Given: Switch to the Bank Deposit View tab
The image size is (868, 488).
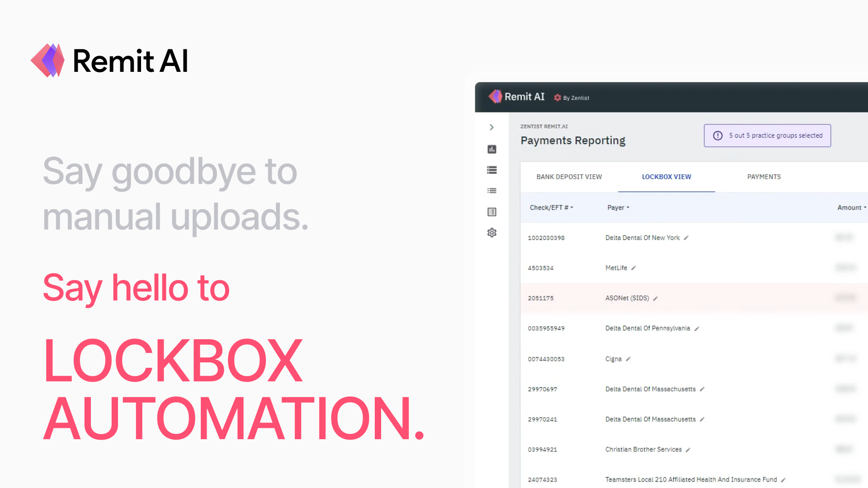Looking at the screenshot, I should [x=569, y=177].
